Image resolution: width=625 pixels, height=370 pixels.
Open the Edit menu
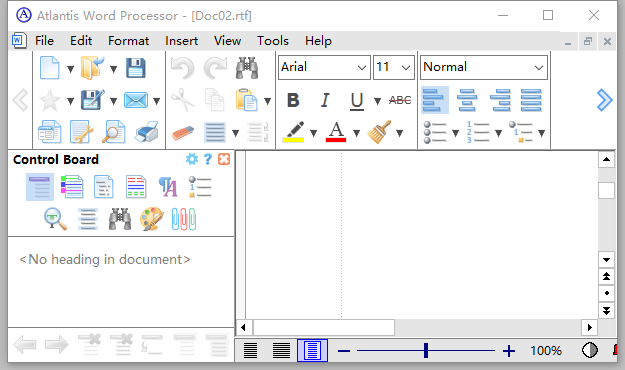81,41
